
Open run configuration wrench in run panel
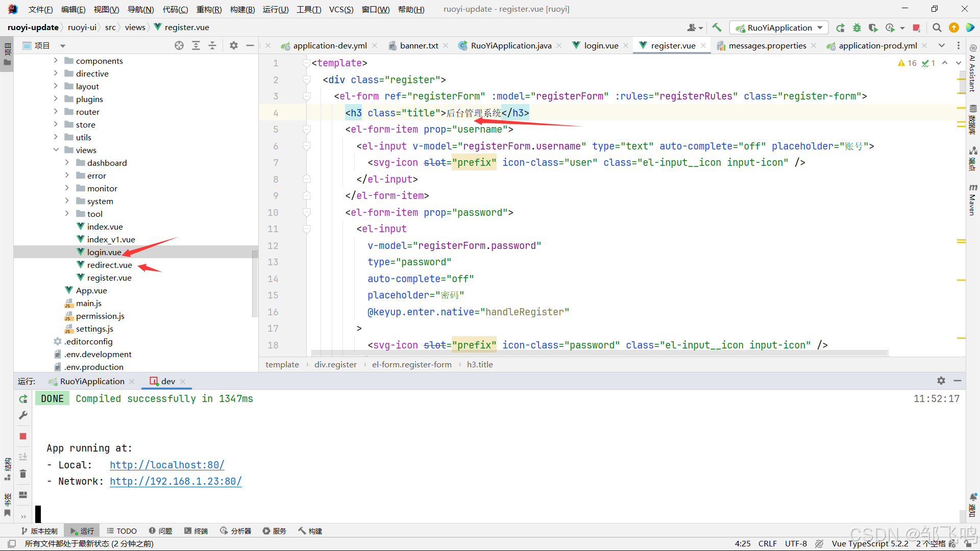pyautogui.click(x=23, y=416)
